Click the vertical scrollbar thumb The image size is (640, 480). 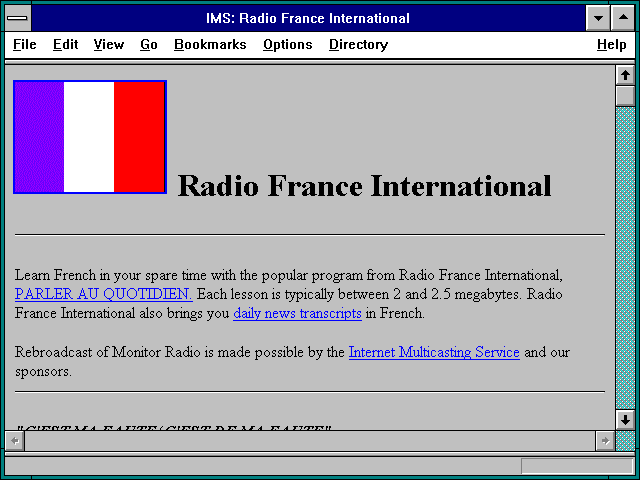pyautogui.click(x=625, y=96)
